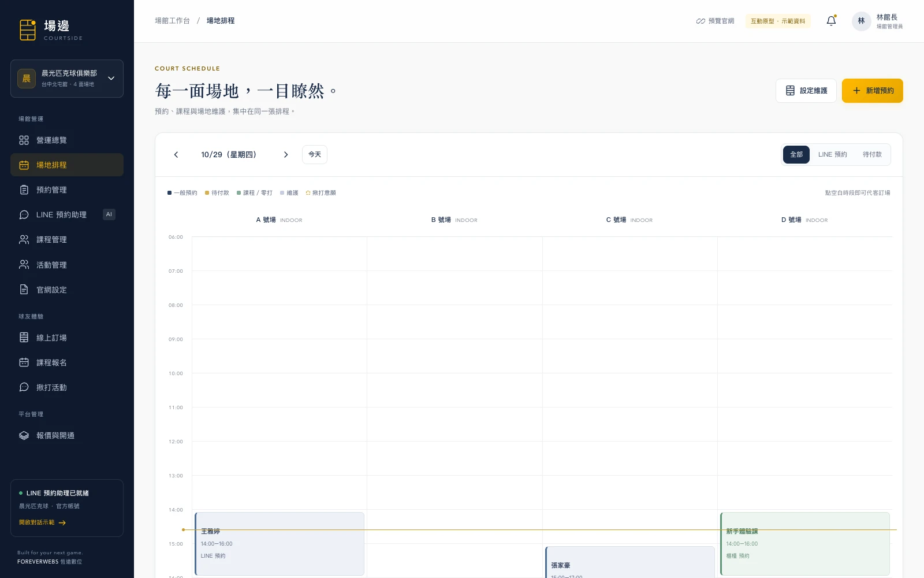Follow the 開啟對話示範 link
This screenshot has width=924, height=578.
click(x=42, y=523)
